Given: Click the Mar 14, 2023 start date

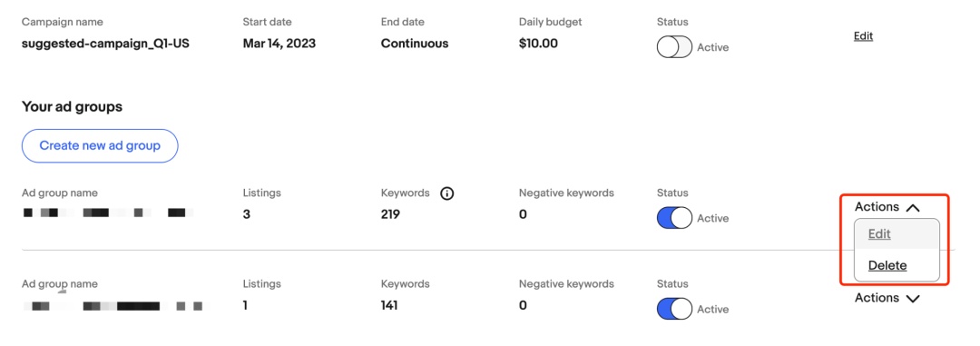Looking at the screenshot, I should click(279, 44).
